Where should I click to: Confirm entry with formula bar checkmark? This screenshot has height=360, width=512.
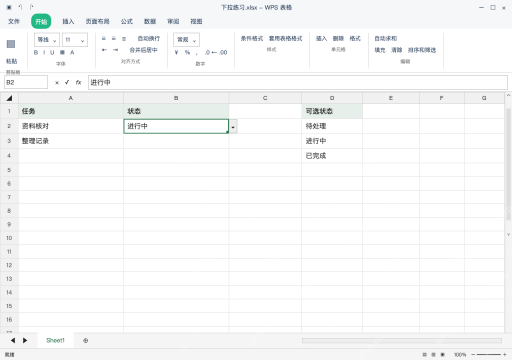pos(67,82)
